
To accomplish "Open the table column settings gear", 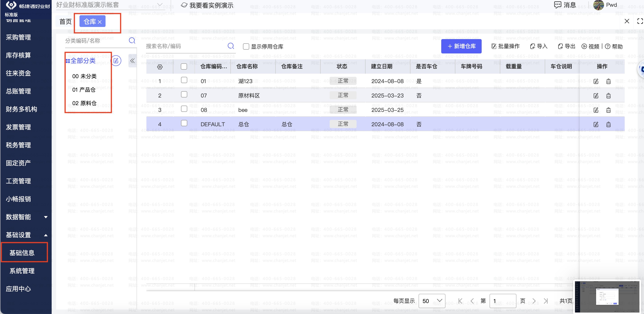I will [x=160, y=67].
